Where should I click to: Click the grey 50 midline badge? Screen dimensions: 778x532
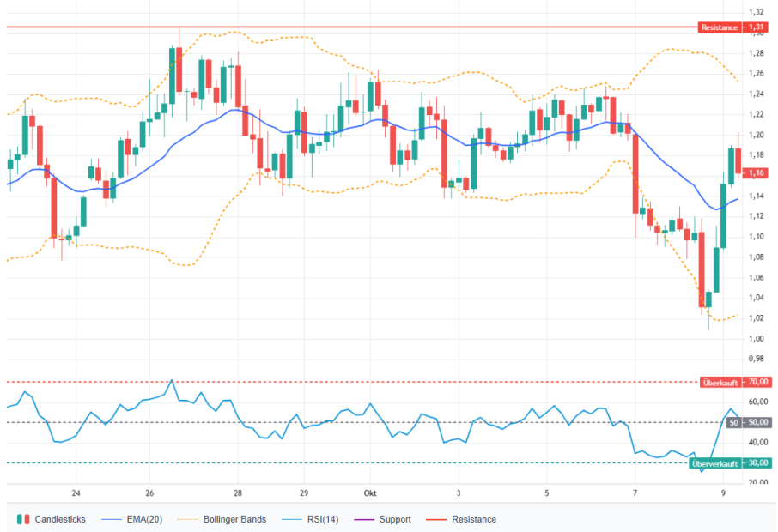pos(734,422)
